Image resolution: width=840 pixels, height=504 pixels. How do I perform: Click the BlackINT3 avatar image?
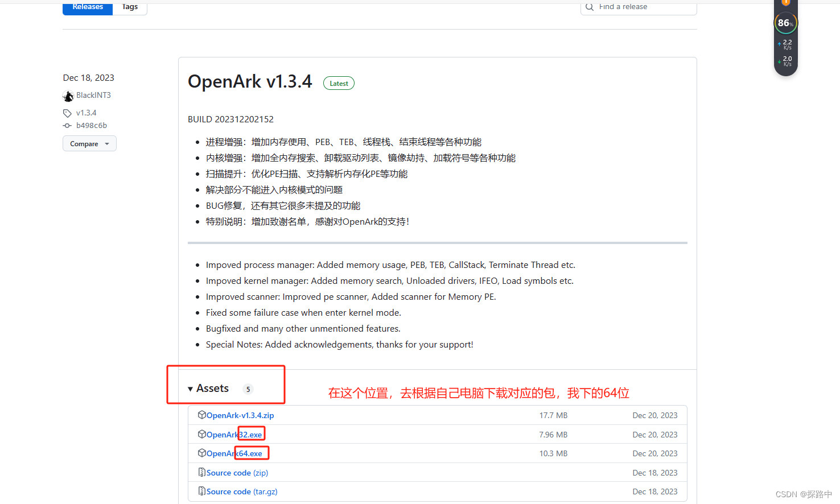coord(68,96)
